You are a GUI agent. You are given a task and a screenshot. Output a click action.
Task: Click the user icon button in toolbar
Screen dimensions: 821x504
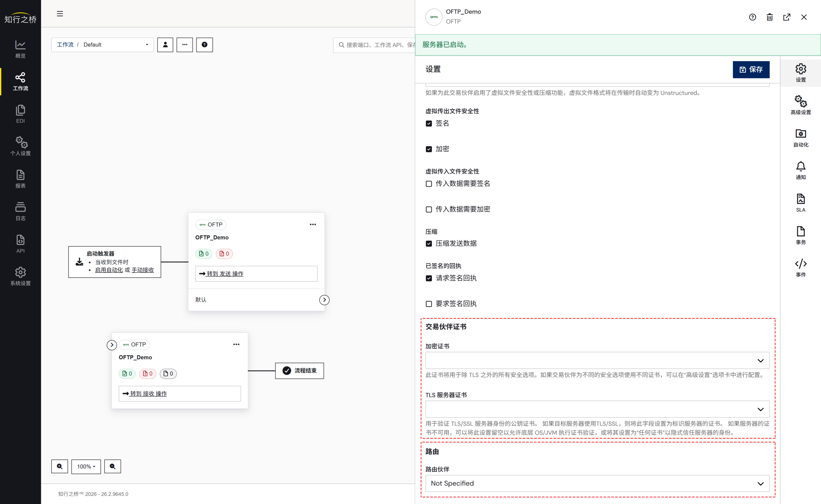click(x=165, y=45)
